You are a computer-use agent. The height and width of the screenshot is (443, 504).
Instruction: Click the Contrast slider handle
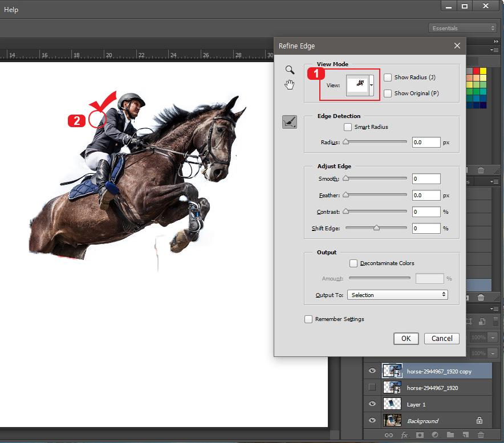tap(346, 211)
